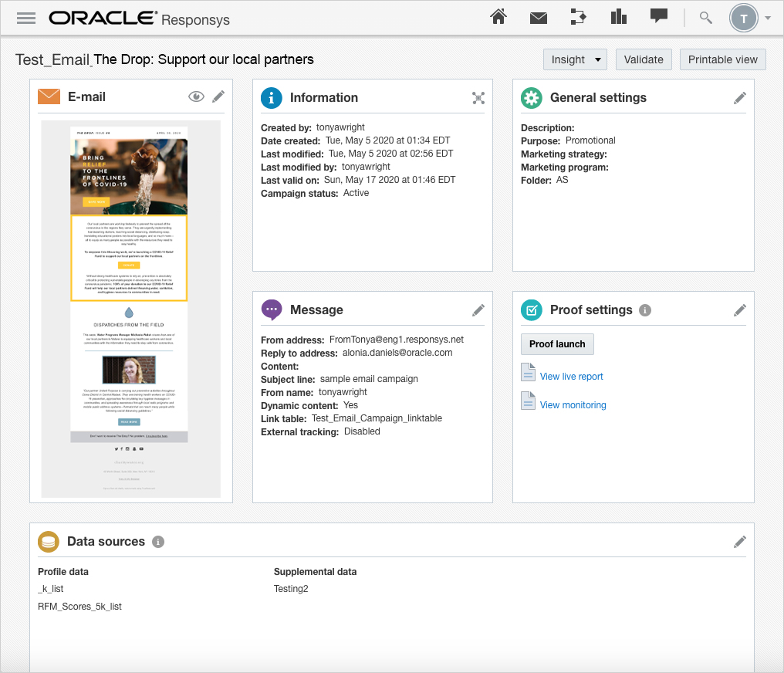
Task: Open the speech bubble messages icon
Action: 658,16
